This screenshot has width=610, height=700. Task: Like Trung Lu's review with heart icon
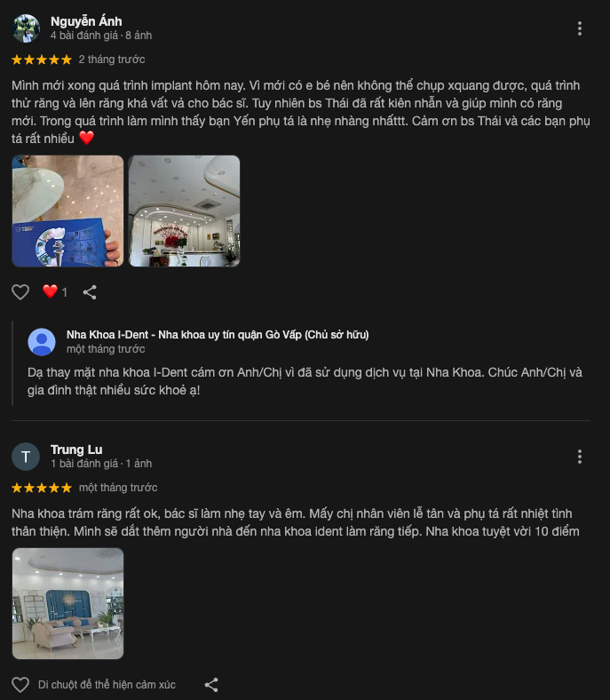20,684
